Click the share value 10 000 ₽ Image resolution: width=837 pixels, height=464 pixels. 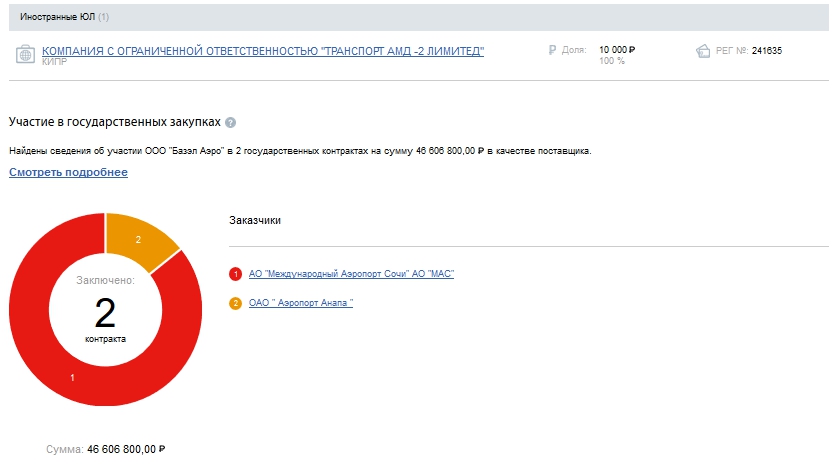[617, 50]
